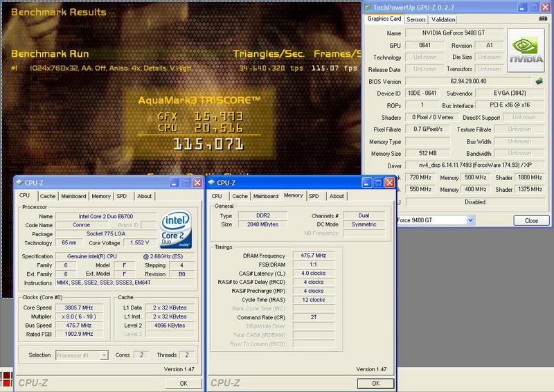Click the Core Voltage value 1.552 V

139,243
